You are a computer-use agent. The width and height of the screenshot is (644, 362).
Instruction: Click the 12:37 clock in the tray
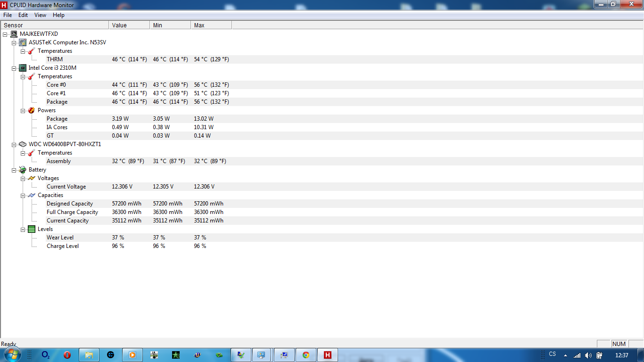(x=622, y=355)
